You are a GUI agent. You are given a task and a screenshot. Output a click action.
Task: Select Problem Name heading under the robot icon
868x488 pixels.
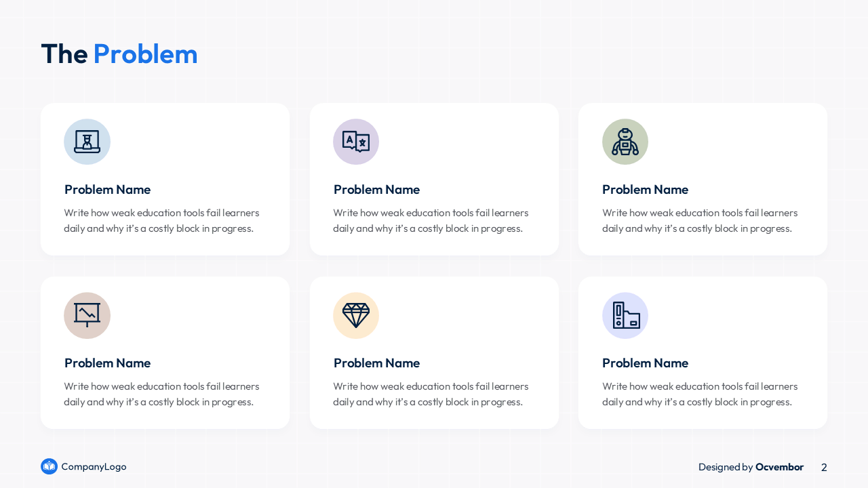(645, 190)
